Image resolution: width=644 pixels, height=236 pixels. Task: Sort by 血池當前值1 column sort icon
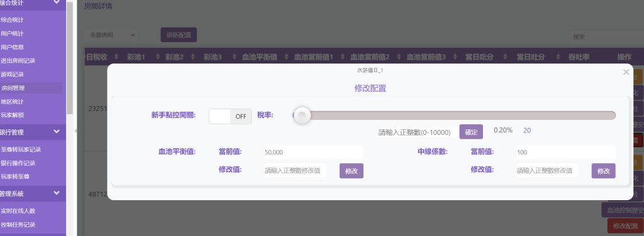pos(343,57)
